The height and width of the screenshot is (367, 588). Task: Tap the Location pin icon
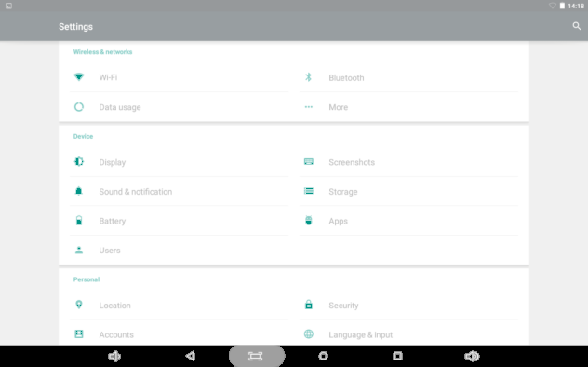coord(79,305)
